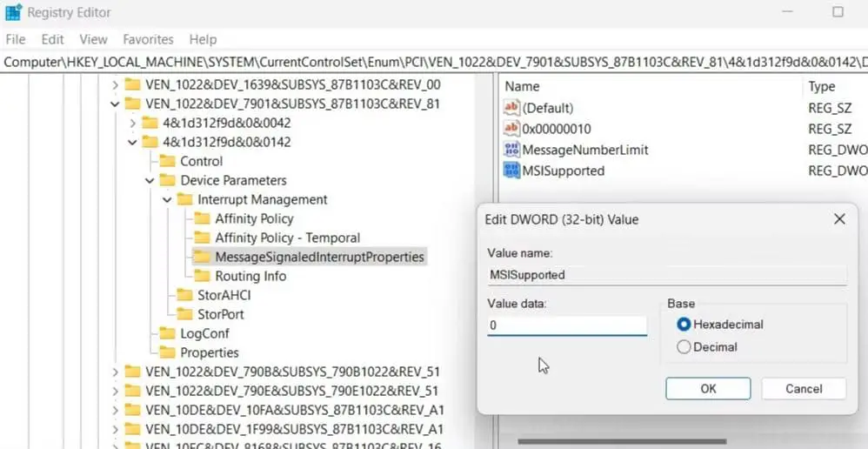Open the View menu
The height and width of the screenshot is (449, 868).
pyautogui.click(x=93, y=39)
